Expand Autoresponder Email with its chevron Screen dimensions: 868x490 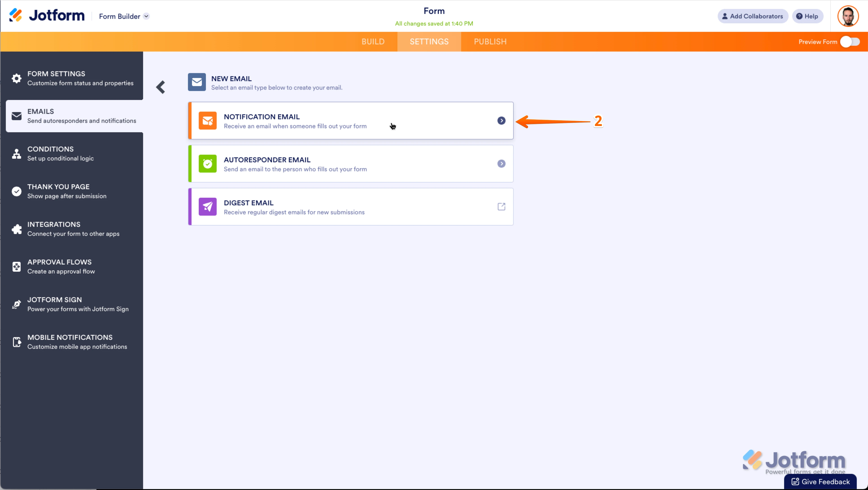pos(501,164)
